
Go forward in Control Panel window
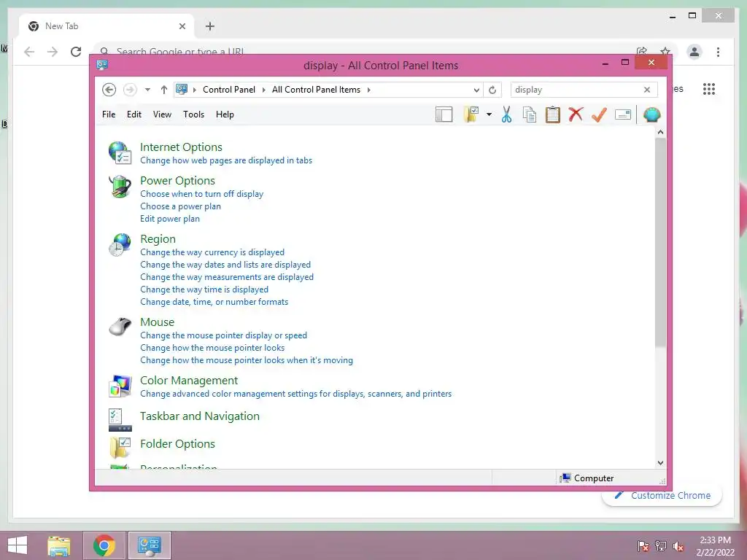click(130, 90)
